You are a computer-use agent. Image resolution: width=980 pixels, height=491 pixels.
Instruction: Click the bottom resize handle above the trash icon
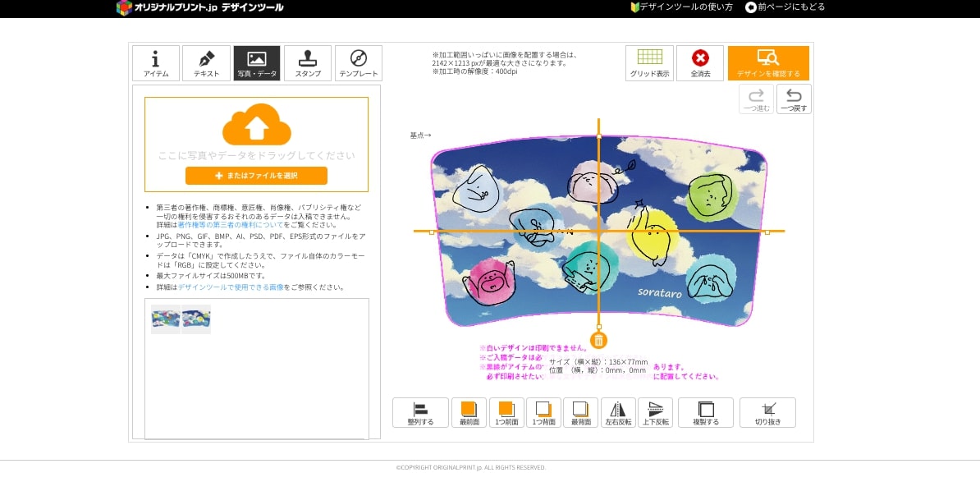(598, 327)
